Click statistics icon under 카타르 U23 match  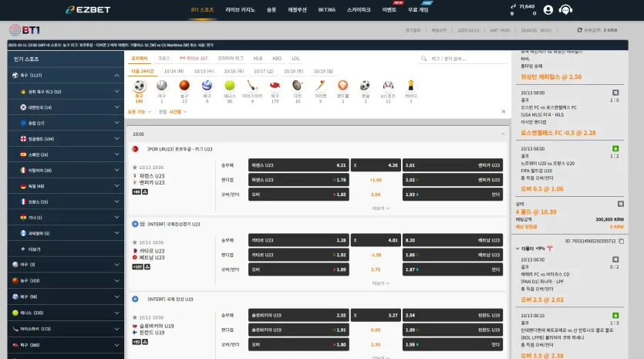click(x=147, y=267)
